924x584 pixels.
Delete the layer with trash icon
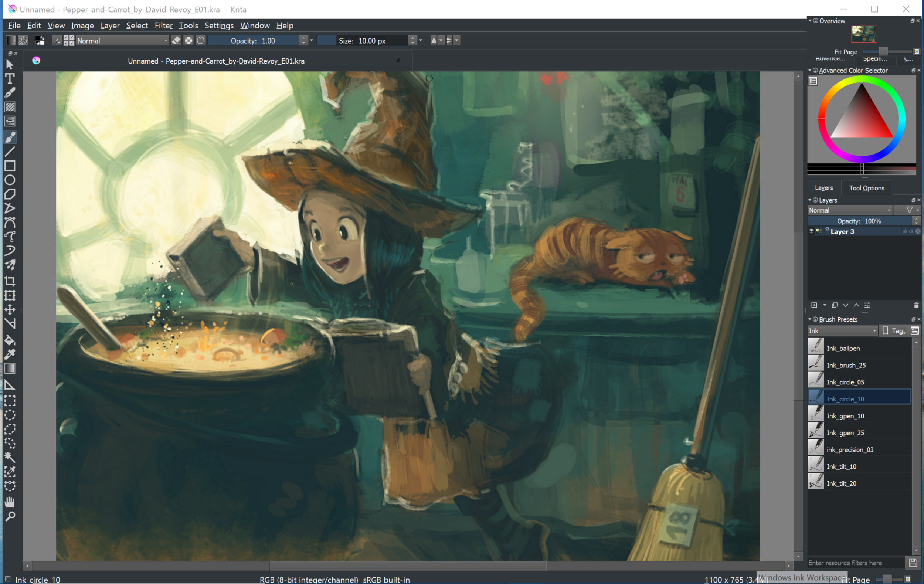[x=916, y=305]
